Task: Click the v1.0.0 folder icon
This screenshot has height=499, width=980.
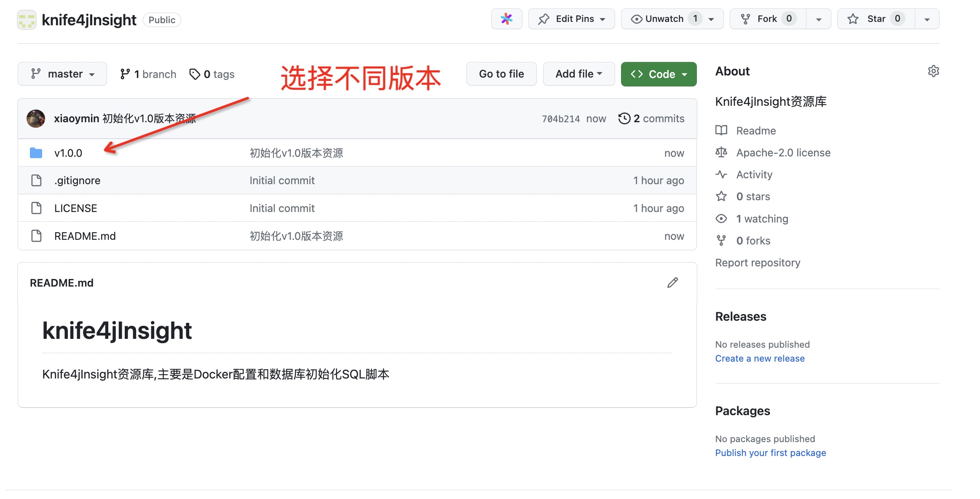Action: point(36,153)
